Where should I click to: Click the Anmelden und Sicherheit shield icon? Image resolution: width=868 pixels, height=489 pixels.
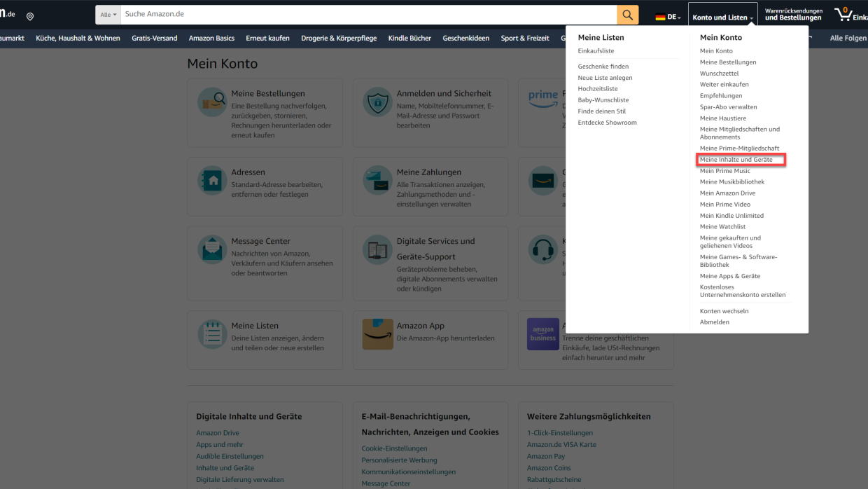(377, 102)
